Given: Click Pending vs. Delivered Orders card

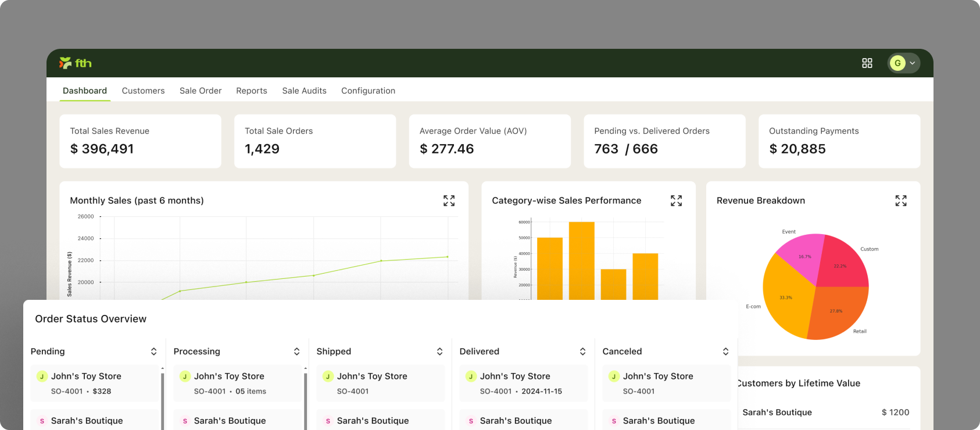Looking at the screenshot, I should (664, 141).
